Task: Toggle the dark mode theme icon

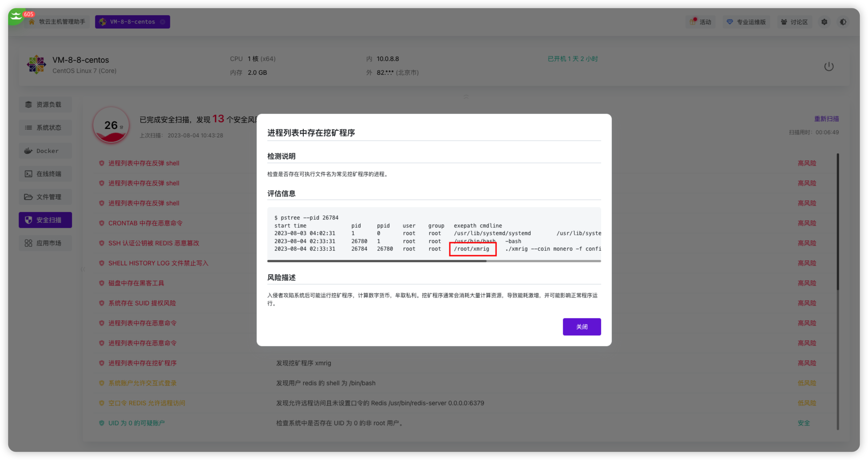Action: point(843,22)
